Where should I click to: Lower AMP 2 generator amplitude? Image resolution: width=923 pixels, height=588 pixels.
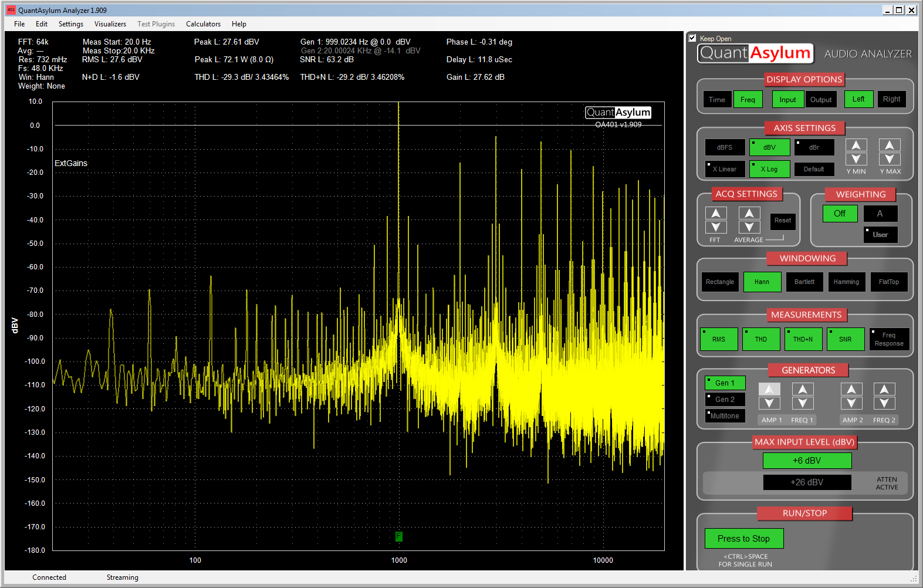pos(851,403)
